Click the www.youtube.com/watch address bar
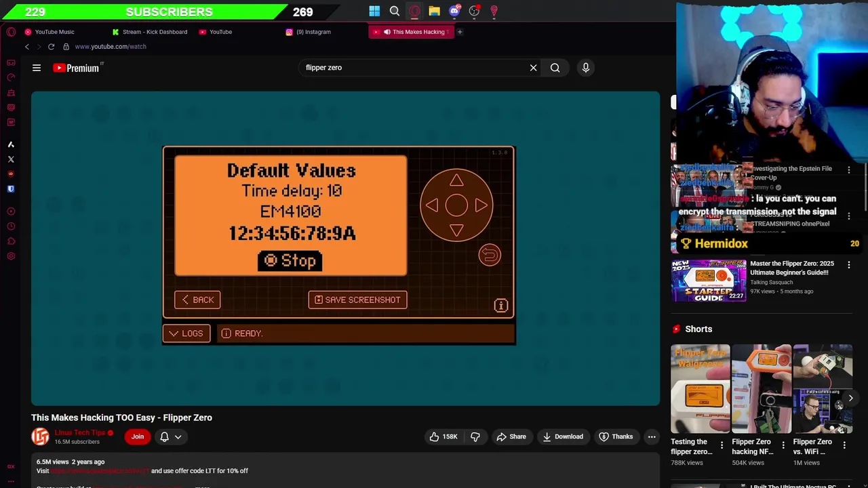The height and width of the screenshot is (488, 868). pyautogui.click(x=111, y=47)
